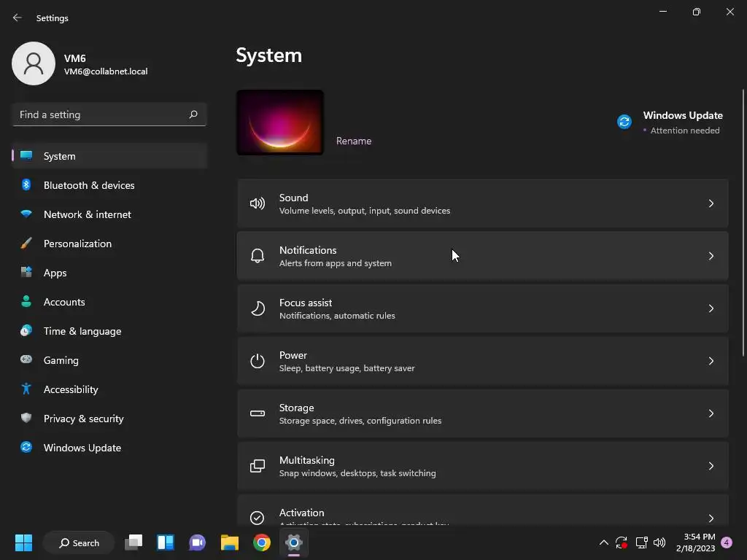This screenshot has height=560, width=747.
Task: Click the VM6 user avatar icon
Action: click(34, 63)
